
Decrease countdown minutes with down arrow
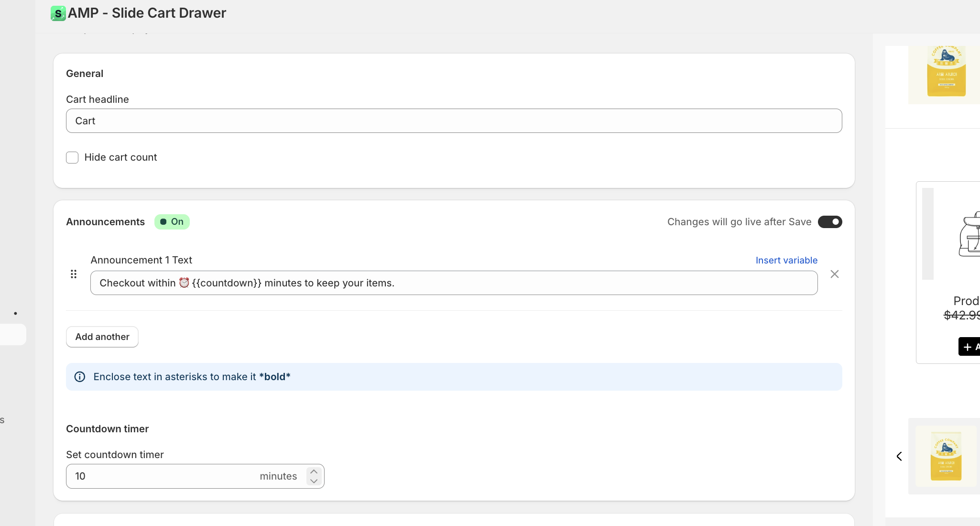coord(314,481)
